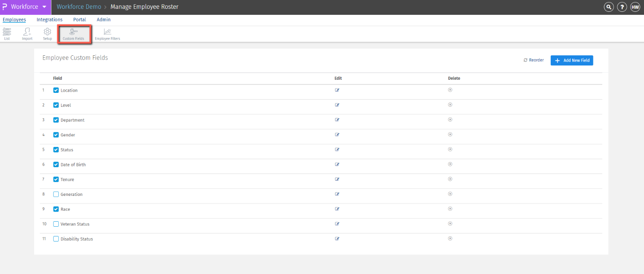Open the Setup icon
Viewport: 644px width, 274px height.
pos(47,33)
